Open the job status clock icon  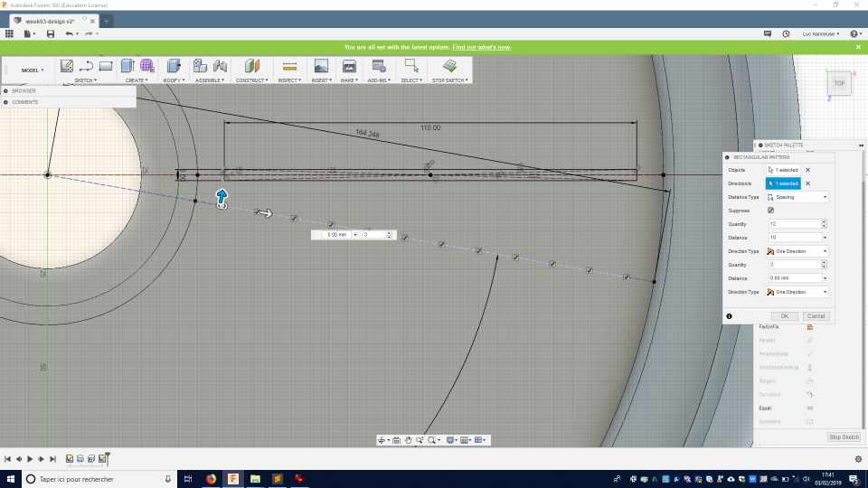(x=786, y=33)
